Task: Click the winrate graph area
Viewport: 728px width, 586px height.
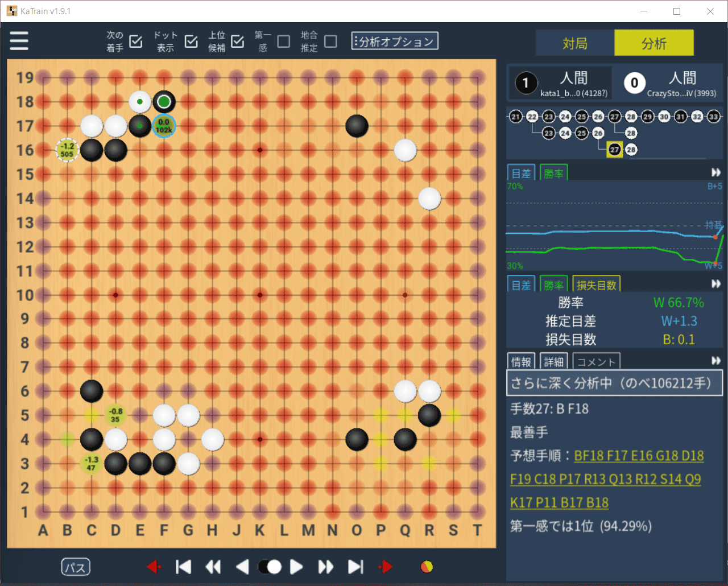Action: coord(614,226)
